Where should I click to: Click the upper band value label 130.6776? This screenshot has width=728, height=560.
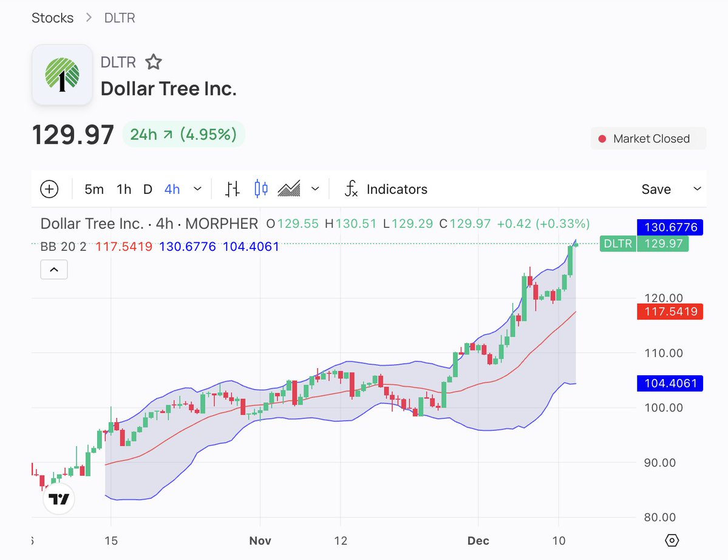670,227
